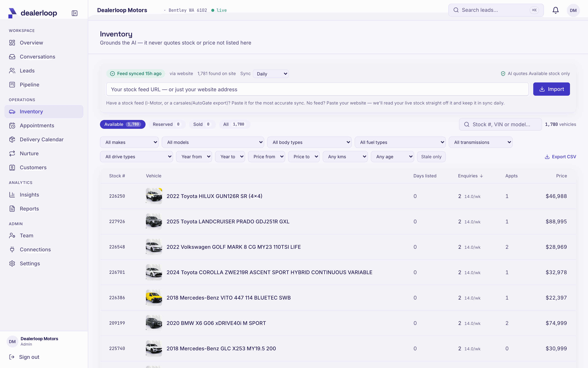
Task: Open the Sync frequency Daily dropdown
Action: pos(271,74)
